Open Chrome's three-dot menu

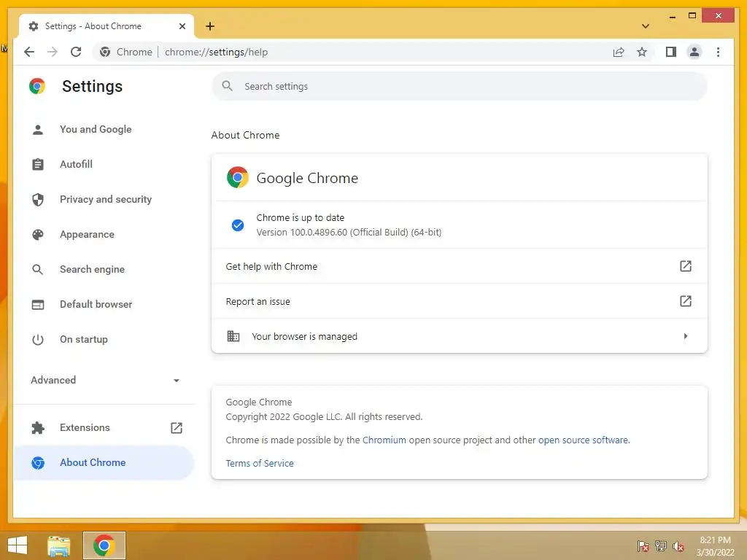coord(718,52)
